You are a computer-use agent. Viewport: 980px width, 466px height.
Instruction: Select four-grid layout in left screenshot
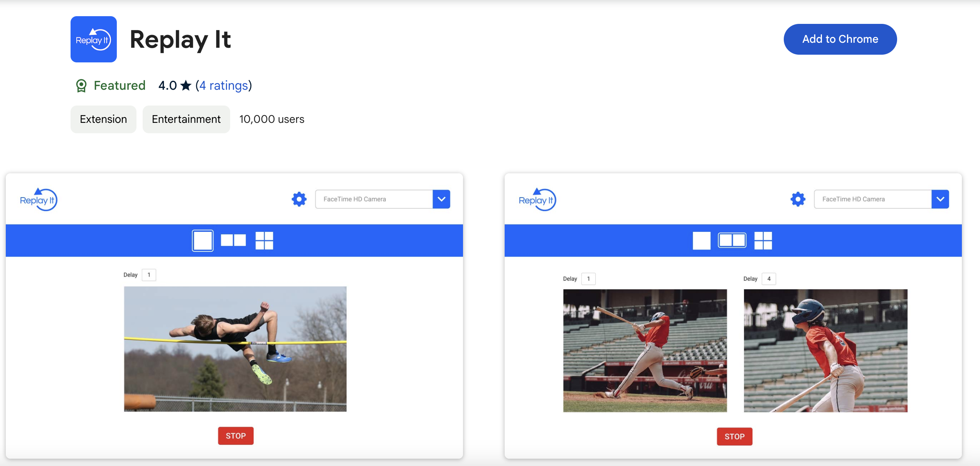[264, 241]
